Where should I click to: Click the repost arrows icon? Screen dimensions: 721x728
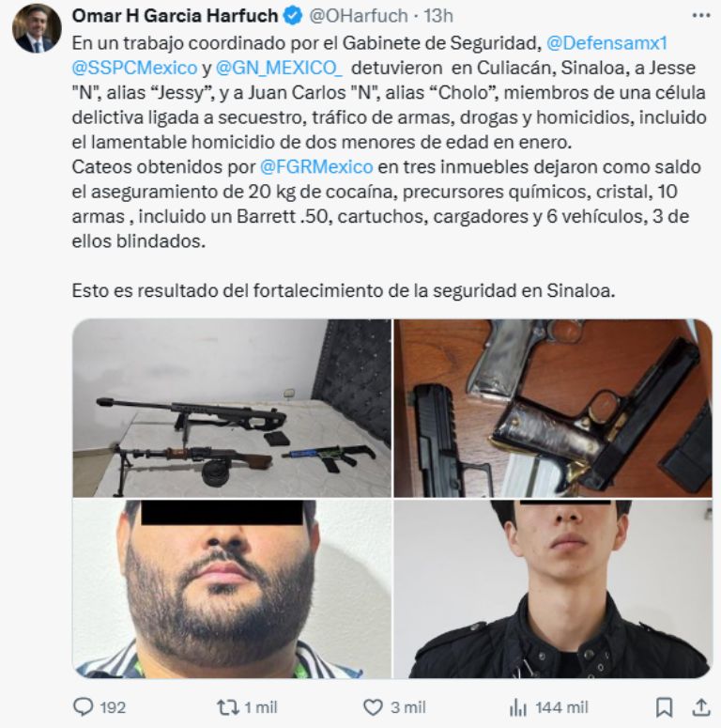click(x=228, y=707)
